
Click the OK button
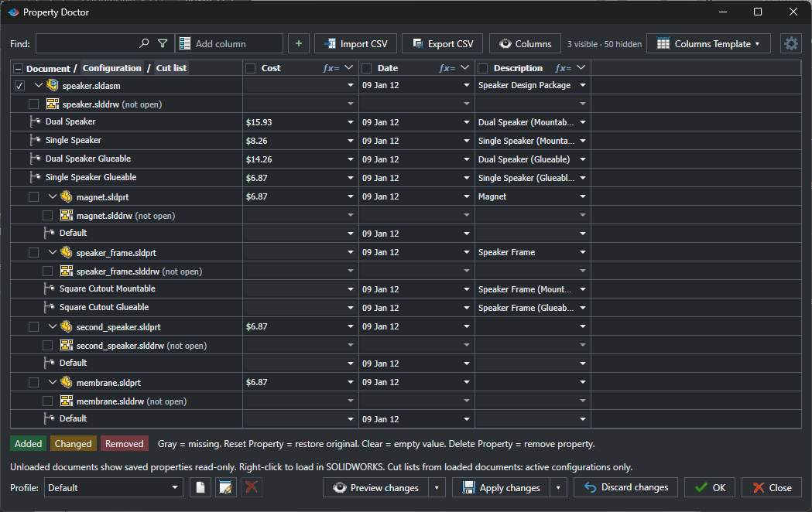710,487
